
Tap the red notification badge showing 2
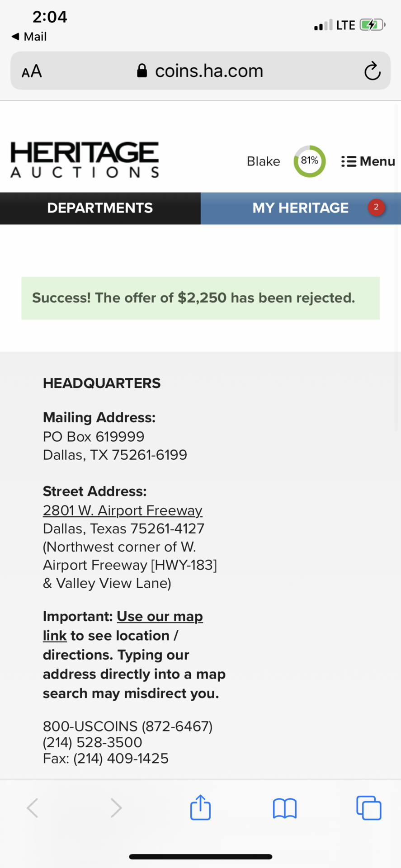point(376,207)
